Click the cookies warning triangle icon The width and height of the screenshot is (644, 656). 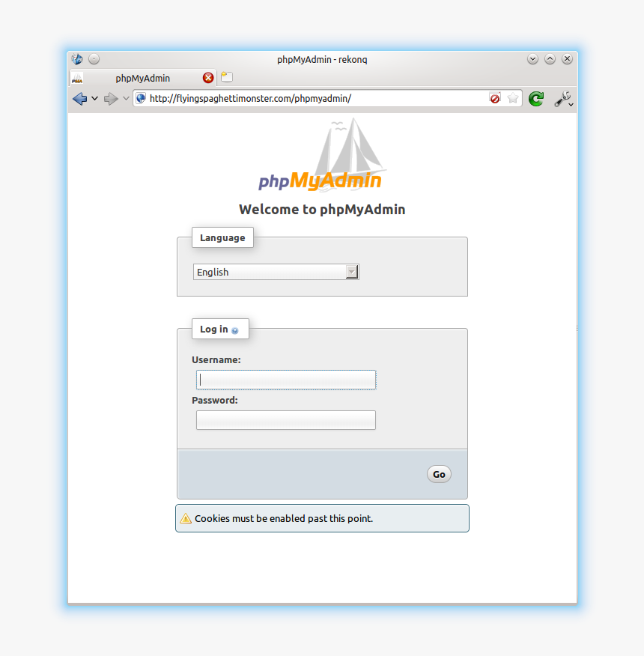click(186, 518)
